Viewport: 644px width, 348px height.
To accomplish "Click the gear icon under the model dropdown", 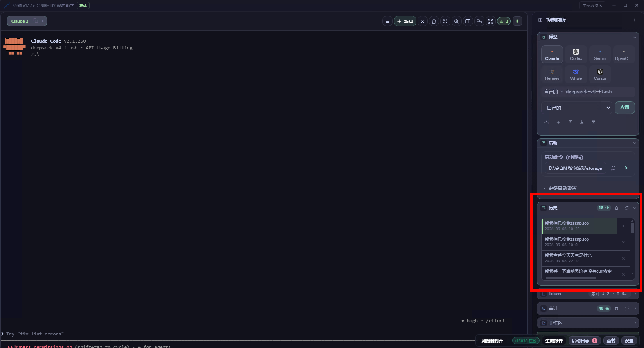I will [x=547, y=122].
